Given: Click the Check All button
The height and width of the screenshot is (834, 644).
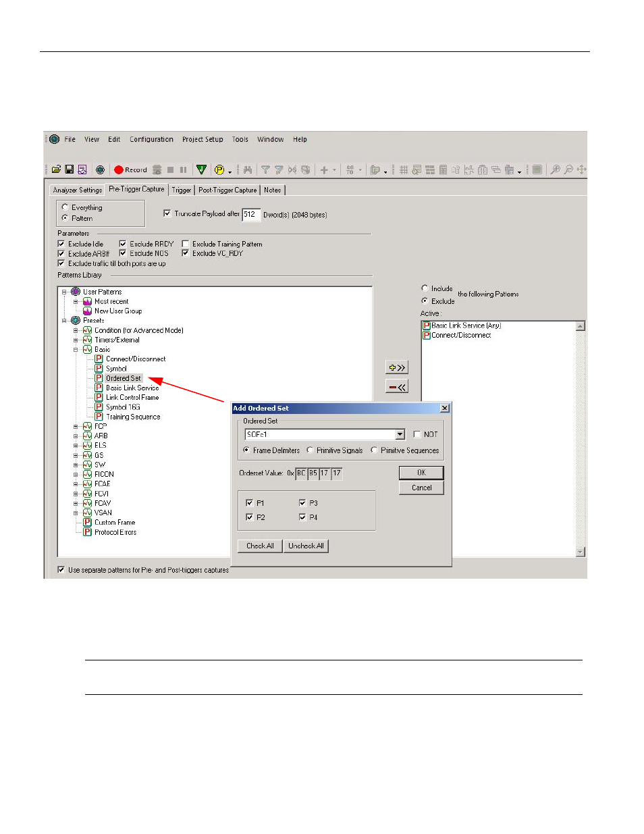Looking at the screenshot, I should 260,546.
